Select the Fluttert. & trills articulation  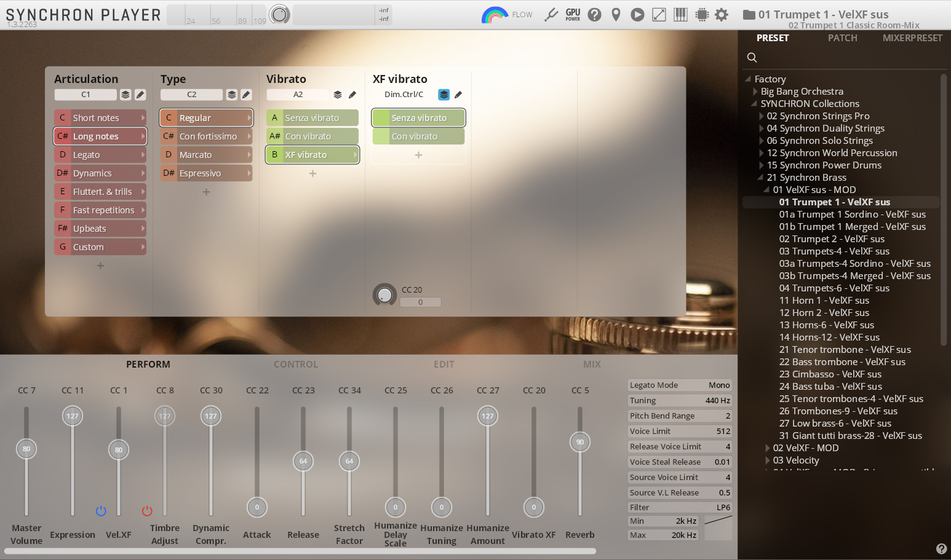pos(100,192)
